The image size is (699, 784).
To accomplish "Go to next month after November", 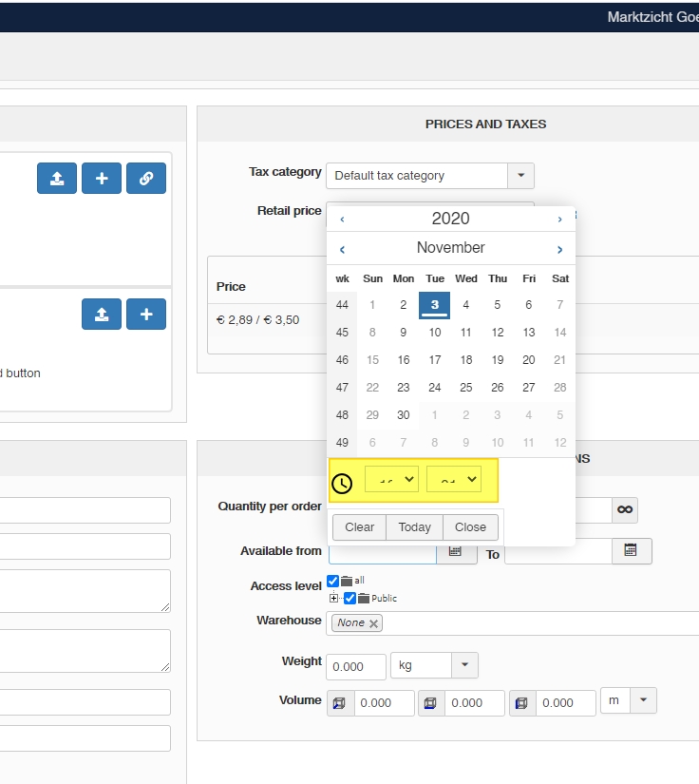I will (x=560, y=249).
